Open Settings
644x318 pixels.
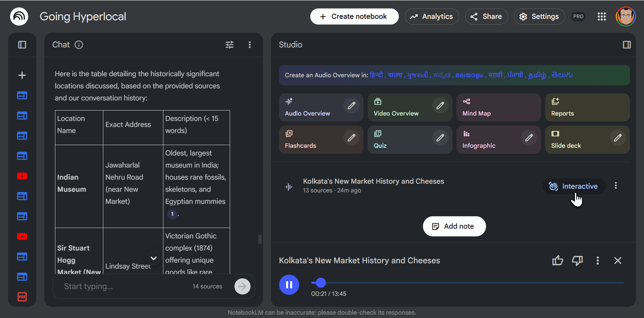click(x=539, y=16)
